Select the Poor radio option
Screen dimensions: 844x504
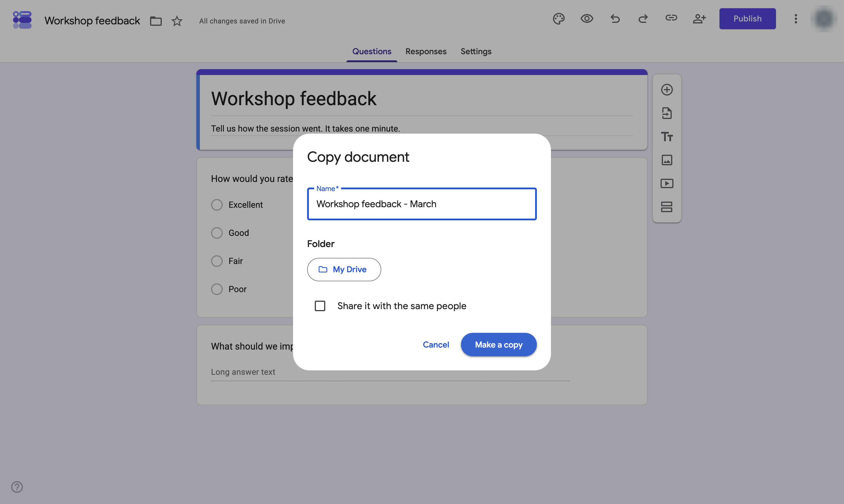pyautogui.click(x=217, y=289)
